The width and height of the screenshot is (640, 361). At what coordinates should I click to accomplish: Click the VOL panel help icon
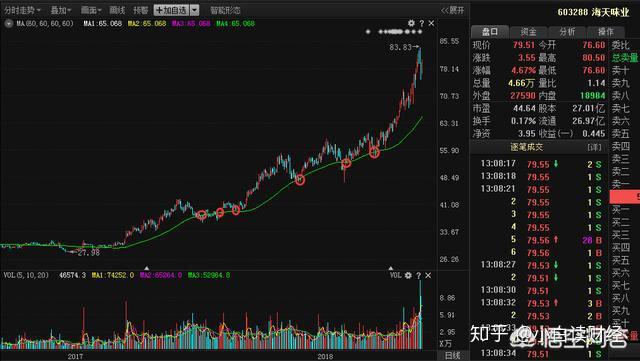(418, 276)
